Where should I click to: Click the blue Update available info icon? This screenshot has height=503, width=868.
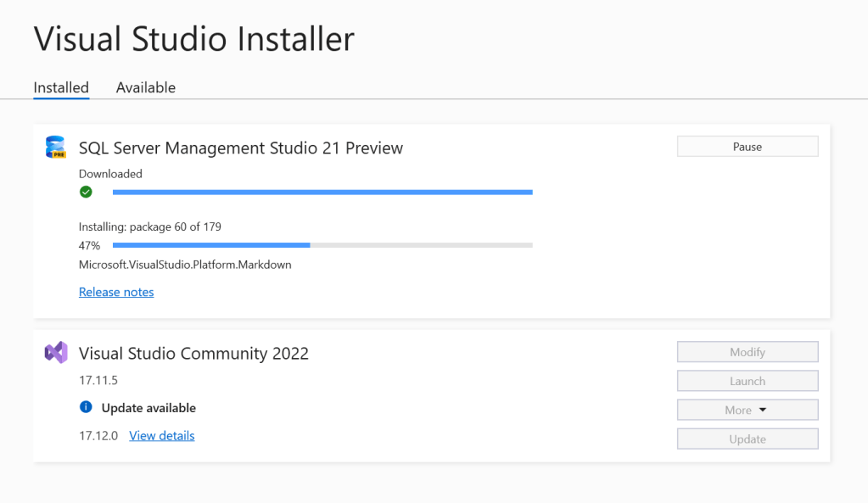click(x=86, y=408)
